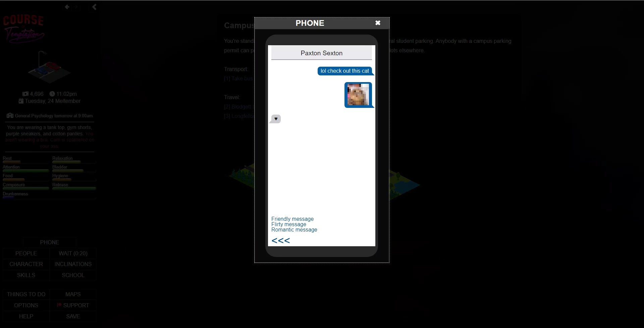Click the back arrow history icon
Image resolution: width=644 pixels, height=328 pixels.
67,7
